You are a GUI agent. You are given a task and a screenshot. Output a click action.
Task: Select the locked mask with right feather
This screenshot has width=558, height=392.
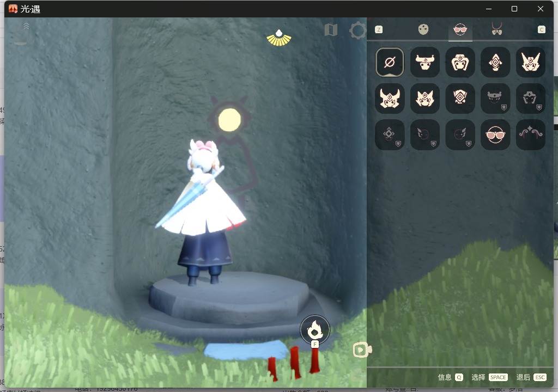pyautogui.click(x=460, y=134)
